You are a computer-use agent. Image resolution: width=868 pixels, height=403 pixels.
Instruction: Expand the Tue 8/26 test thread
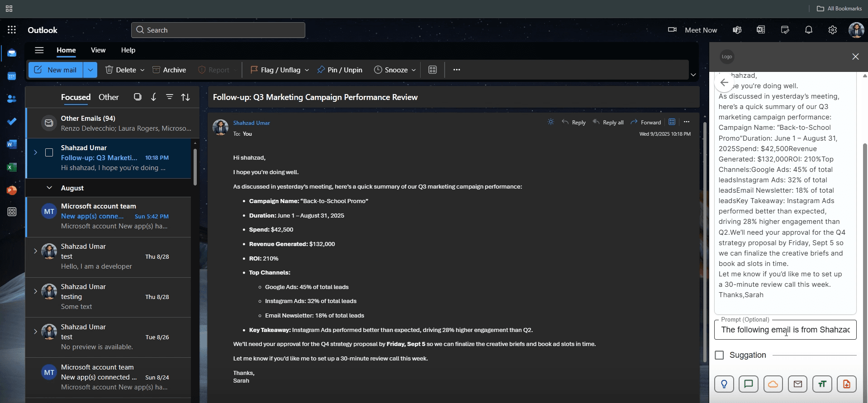(x=35, y=332)
